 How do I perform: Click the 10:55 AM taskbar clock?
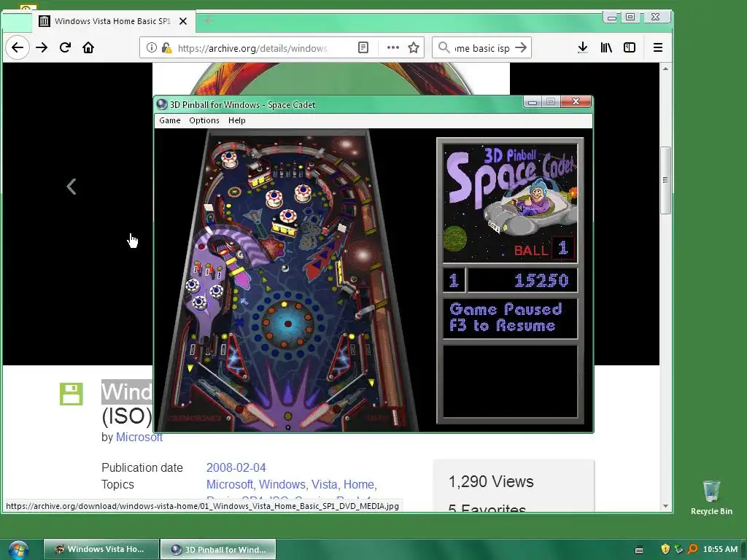tap(720, 549)
